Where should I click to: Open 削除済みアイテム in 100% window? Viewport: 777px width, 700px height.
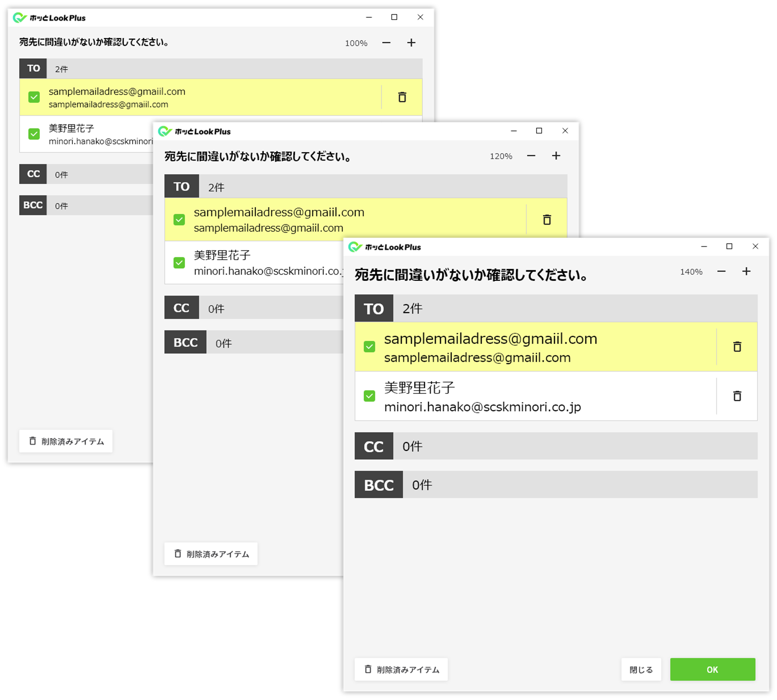tap(66, 441)
